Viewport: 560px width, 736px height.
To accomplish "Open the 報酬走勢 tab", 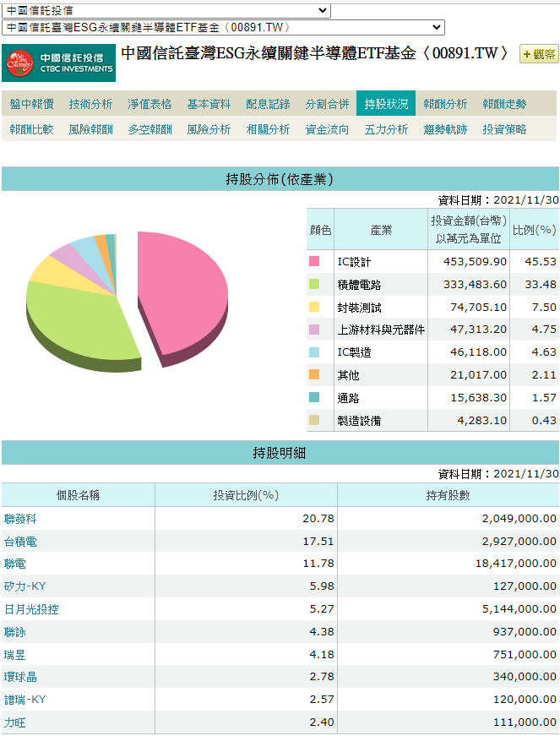I will point(504,104).
